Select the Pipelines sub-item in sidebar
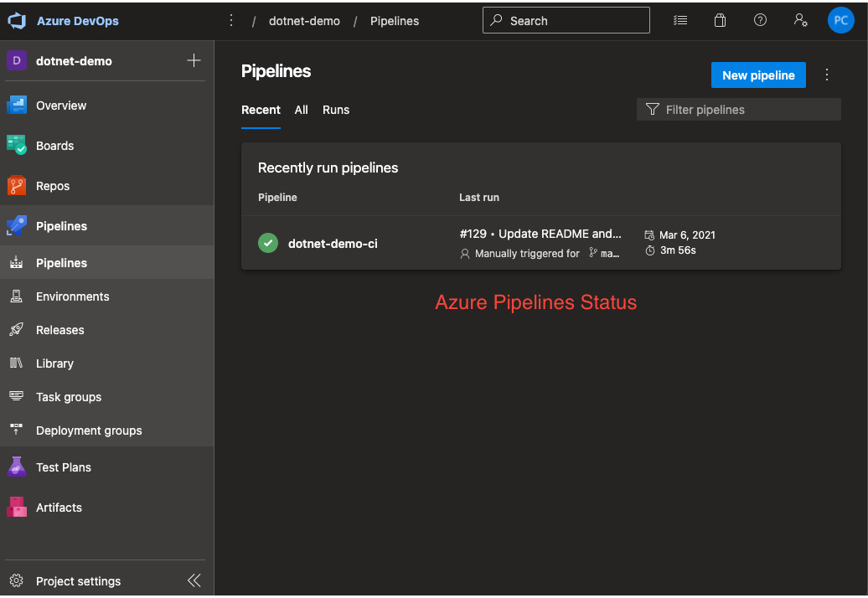The height and width of the screenshot is (598, 868). 107,263
